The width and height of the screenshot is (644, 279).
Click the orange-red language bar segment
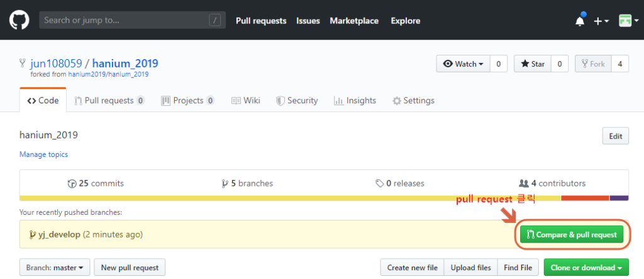(585, 198)
